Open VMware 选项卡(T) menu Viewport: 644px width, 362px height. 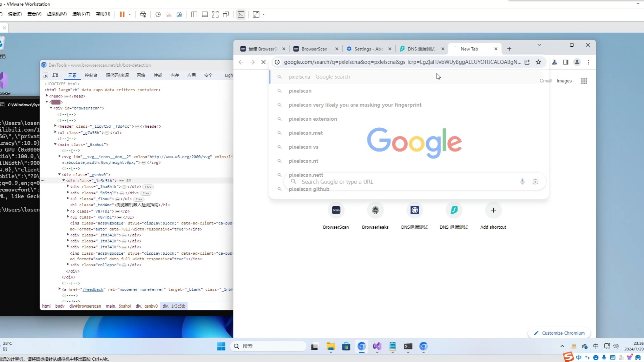click(x=81, y=14)
